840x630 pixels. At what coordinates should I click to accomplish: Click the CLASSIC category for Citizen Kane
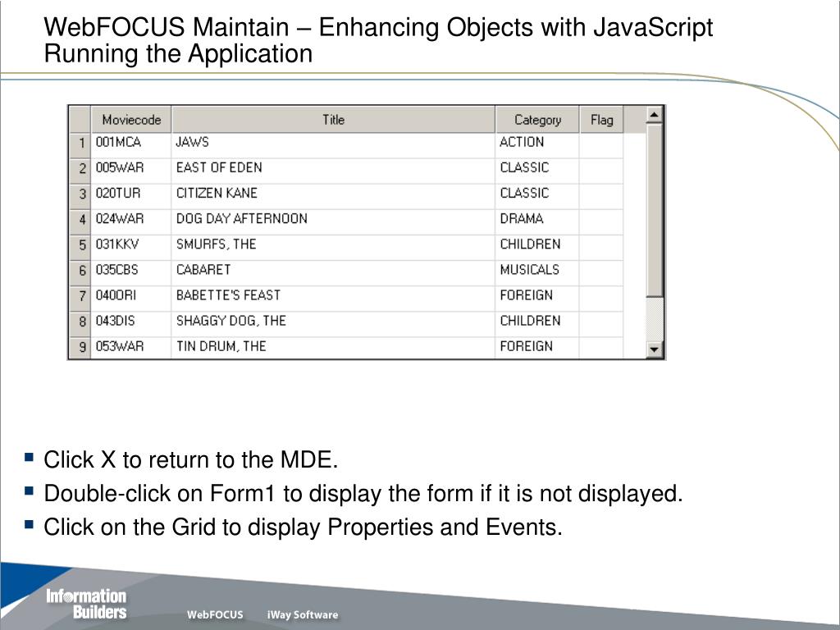(x=537, y=196)
